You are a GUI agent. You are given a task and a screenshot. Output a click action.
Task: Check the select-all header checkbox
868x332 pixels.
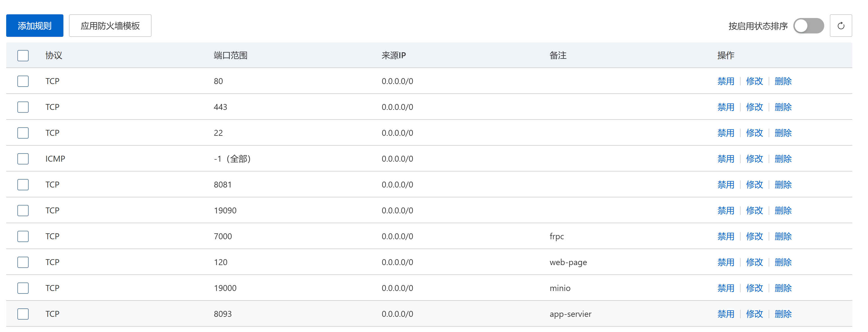click(23, 55)
